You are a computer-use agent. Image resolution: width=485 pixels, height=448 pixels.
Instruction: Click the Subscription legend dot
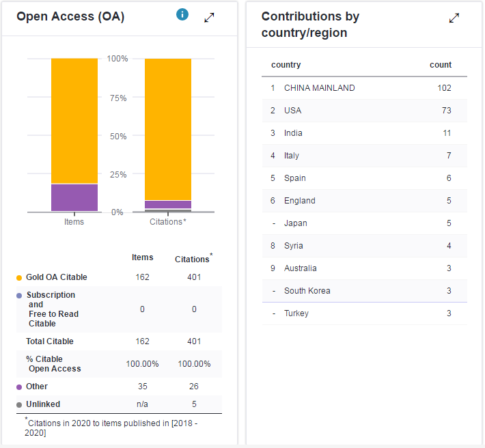[x=19, y=296]
